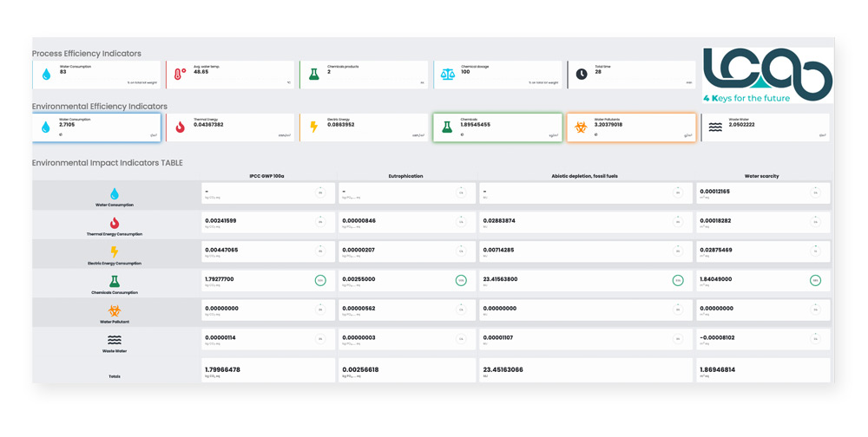Viewport: 868px width, 437px height.
Task: Select the Thermal Energy card showing 0.04367382
Action: (x=230, y=127)
